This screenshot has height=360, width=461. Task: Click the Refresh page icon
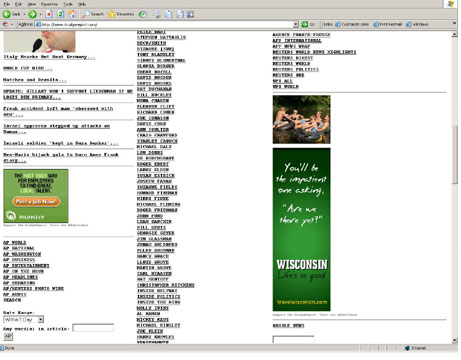60,14
